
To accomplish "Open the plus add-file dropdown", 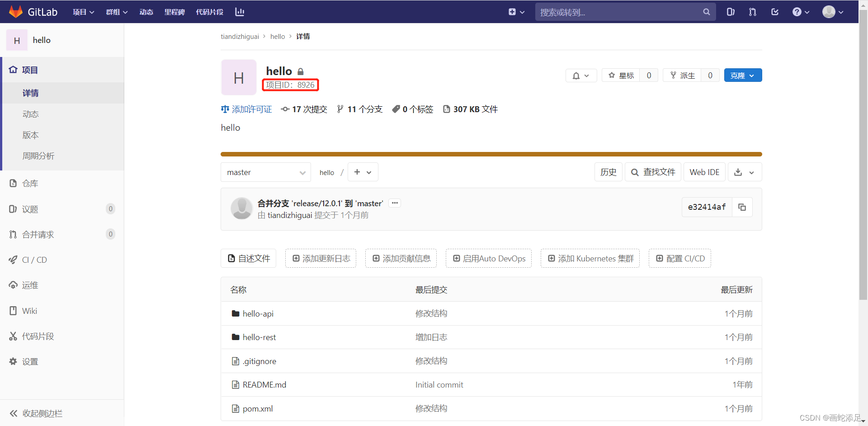I will 363,172.
